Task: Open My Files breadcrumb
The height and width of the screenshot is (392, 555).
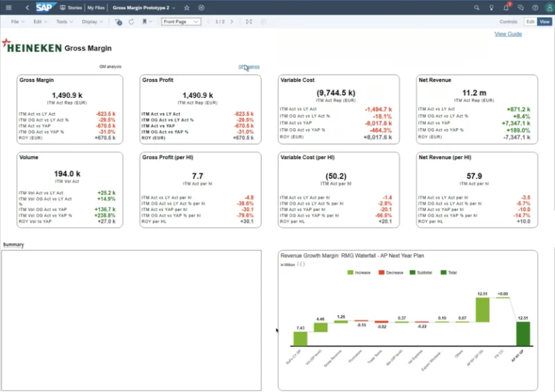Action: click(96, 8)
